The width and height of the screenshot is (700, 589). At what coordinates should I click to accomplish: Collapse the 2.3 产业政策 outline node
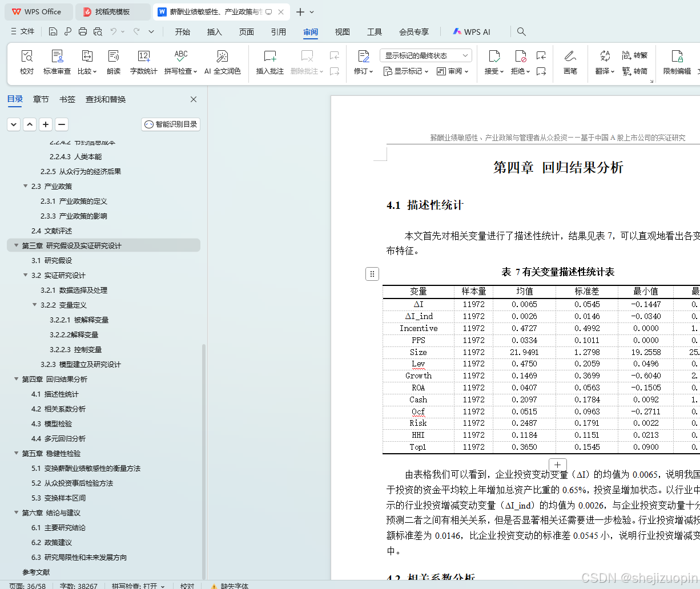(25, 186)
